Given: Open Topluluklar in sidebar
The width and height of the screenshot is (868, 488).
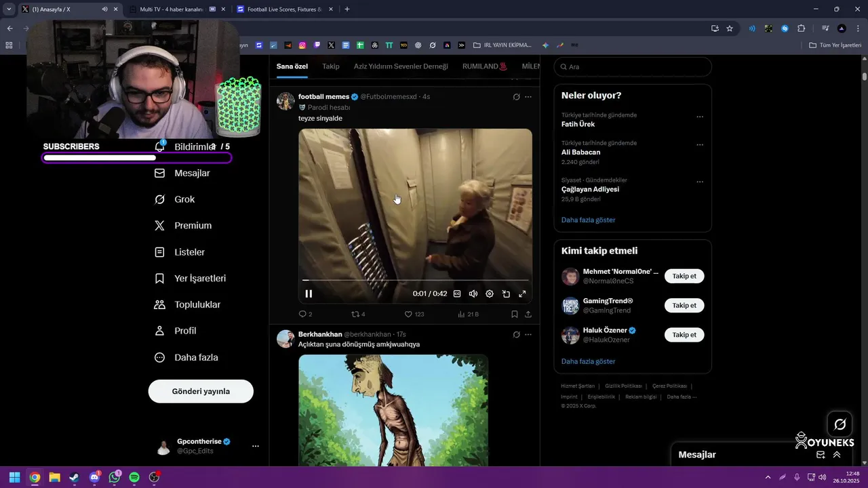Looking at the screenshot, I should coord(188,305).
